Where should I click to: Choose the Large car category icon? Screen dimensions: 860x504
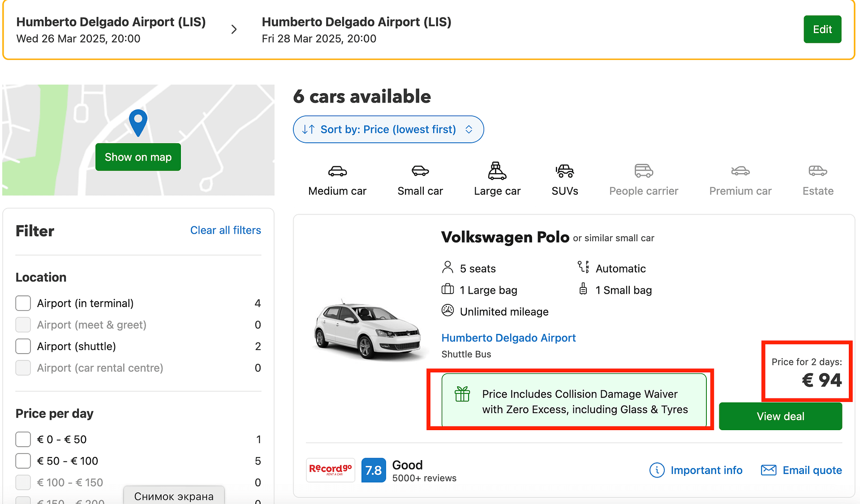497,171
